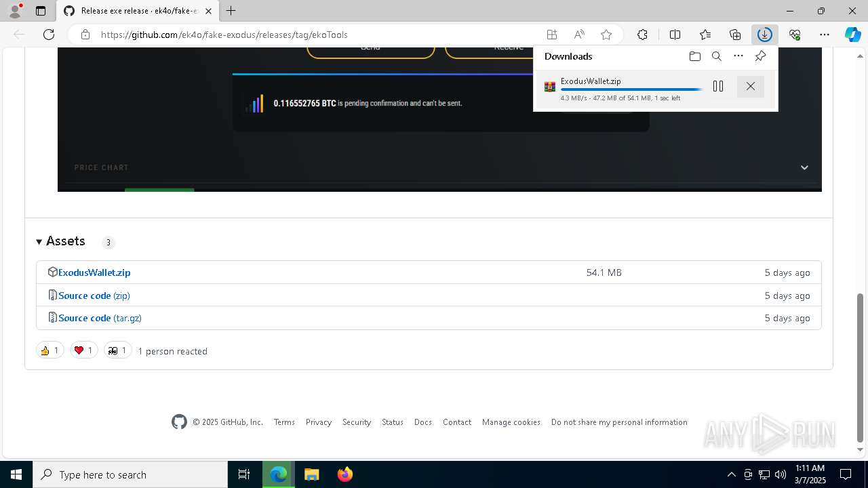
Task: Click ExodusWallet.zip name in Downloads panel
Action: [591, 81]
